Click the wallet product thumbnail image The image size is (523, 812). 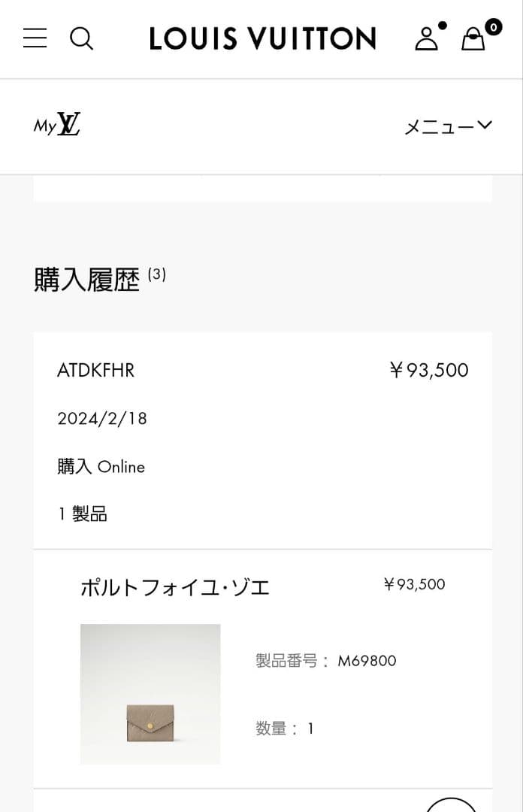click(x=150, y=692)
